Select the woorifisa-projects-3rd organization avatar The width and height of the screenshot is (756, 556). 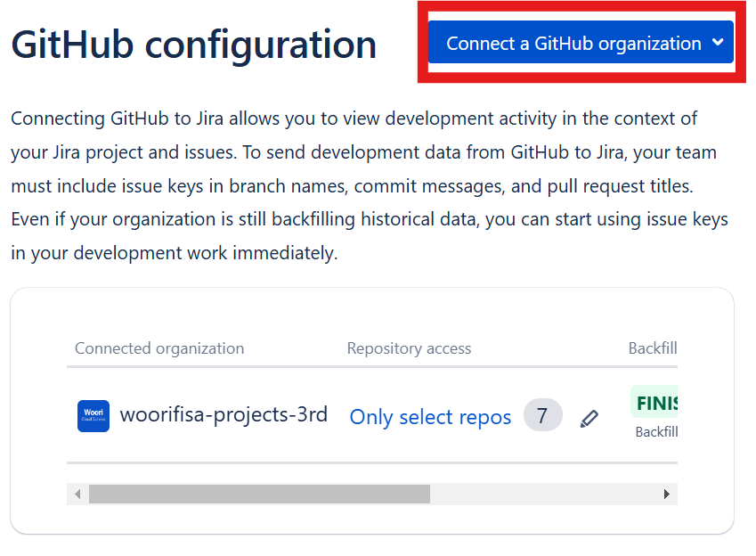pyautogui.click(x=93, y=415)
